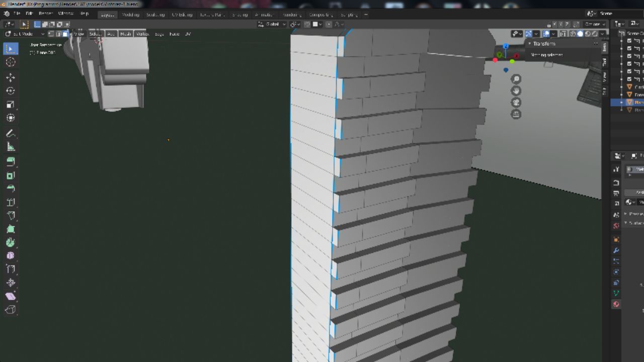This screenshot has width=644, height=362.
Task: Open the viewport shading options dropdown arrow
Action: [x=602, y=34]
